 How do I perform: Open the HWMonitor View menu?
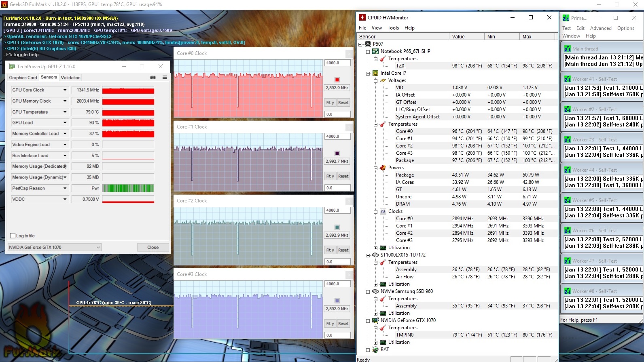pyautogui.click(x=377, y=28)
